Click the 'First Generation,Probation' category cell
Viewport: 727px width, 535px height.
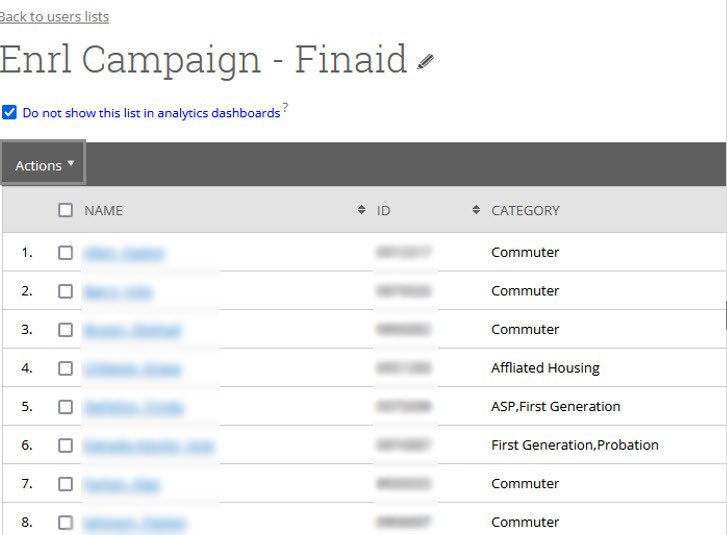pyautogui.click(x=574, y=445)
